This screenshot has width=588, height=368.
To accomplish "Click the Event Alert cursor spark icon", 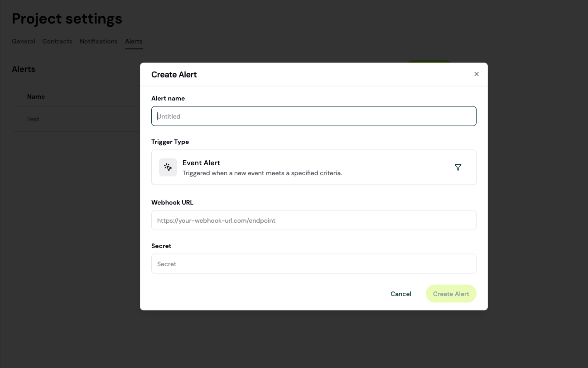I will coord(168,167).
